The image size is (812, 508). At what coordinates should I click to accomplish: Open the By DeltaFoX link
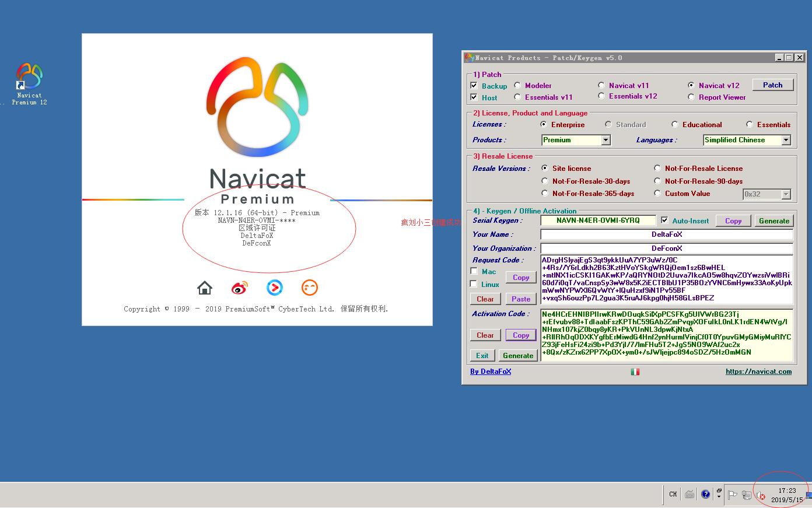(491, 372)
